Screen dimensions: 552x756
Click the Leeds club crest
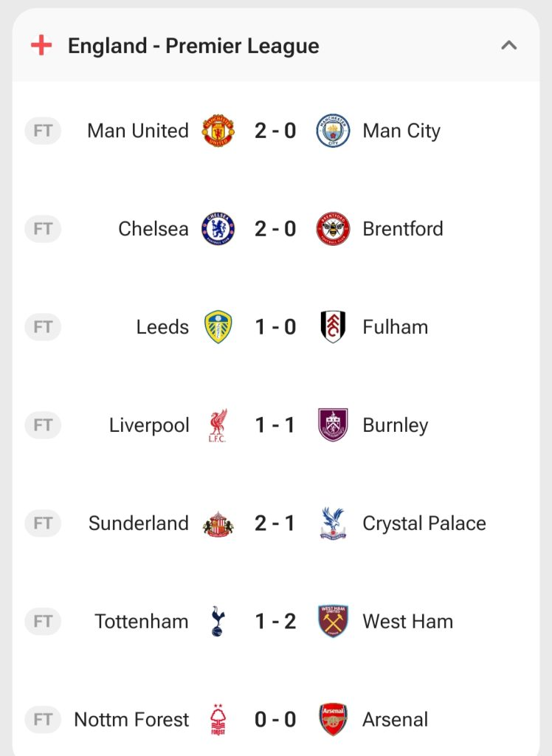(x=218, y=327)
